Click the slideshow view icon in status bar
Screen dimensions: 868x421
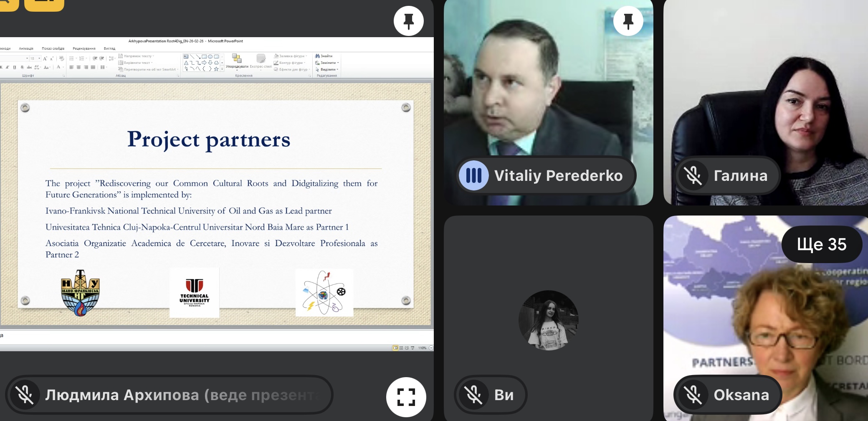[412, 348]
